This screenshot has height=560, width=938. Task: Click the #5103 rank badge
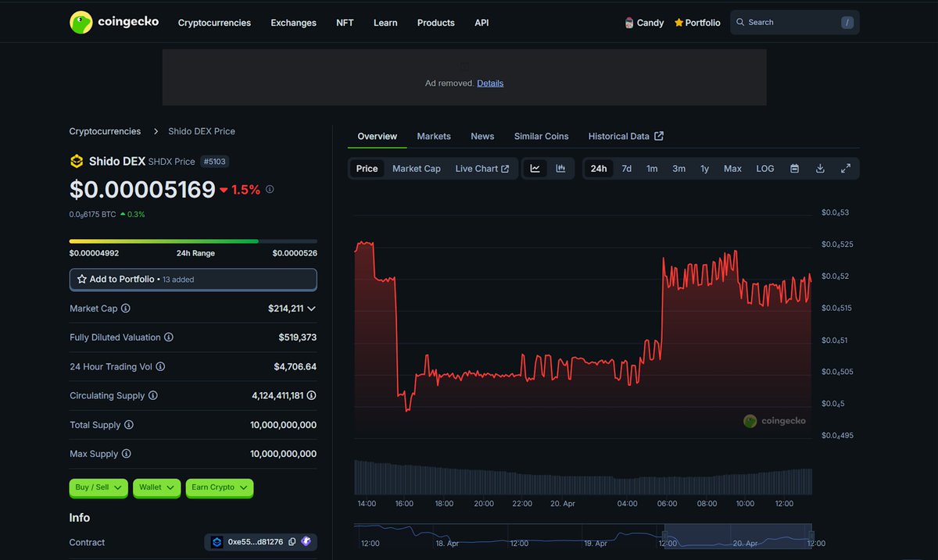coord(215,162)
